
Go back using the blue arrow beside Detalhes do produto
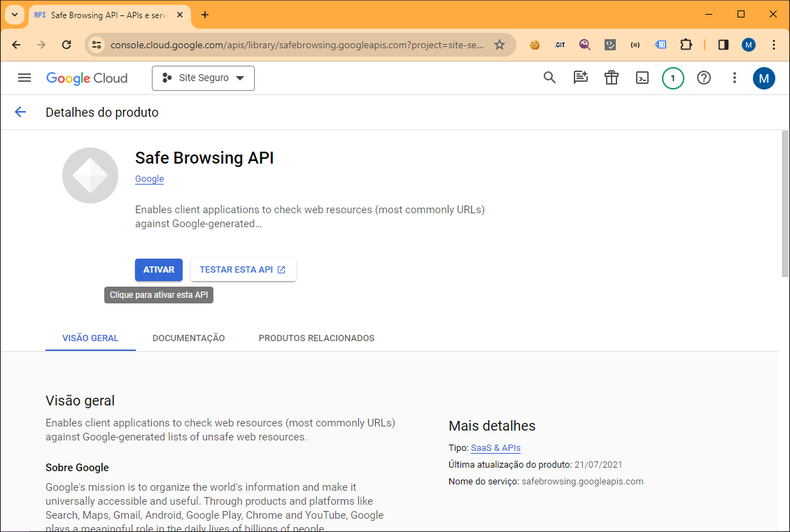point(20,112)
